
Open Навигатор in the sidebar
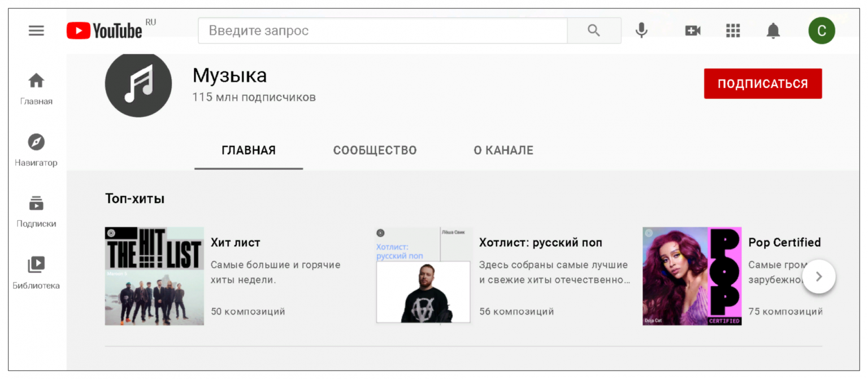36,150
